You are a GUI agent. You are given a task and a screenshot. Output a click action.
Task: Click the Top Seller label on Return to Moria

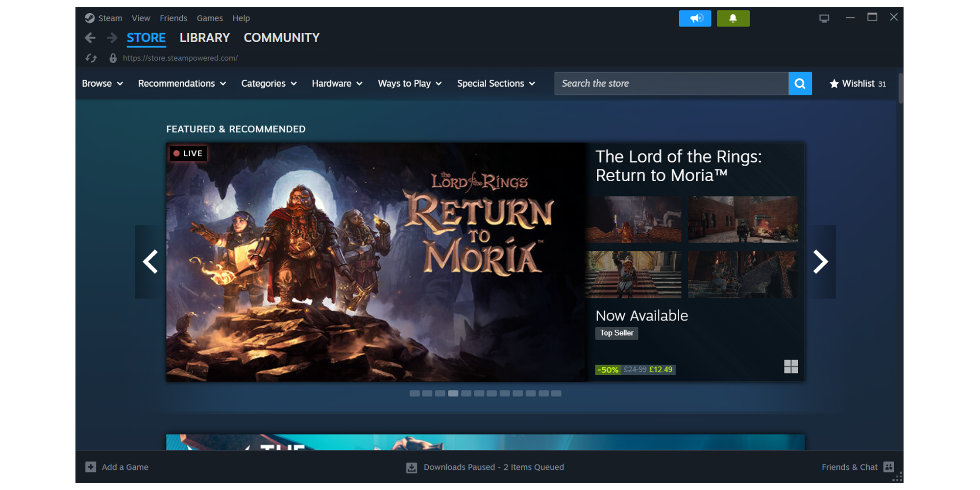(x=616, y=333)
